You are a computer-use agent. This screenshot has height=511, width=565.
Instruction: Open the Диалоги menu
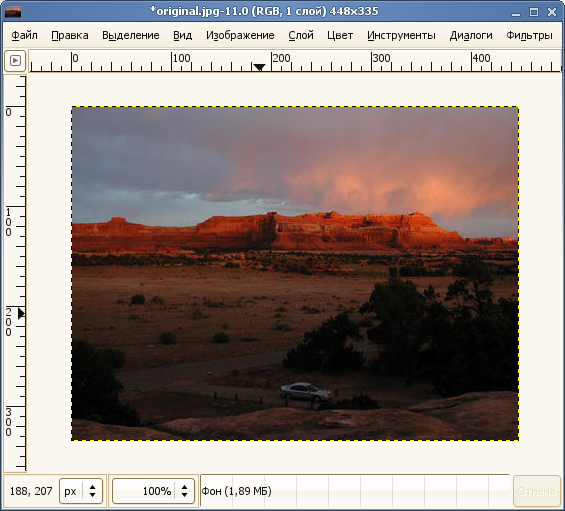coord(471,35)
